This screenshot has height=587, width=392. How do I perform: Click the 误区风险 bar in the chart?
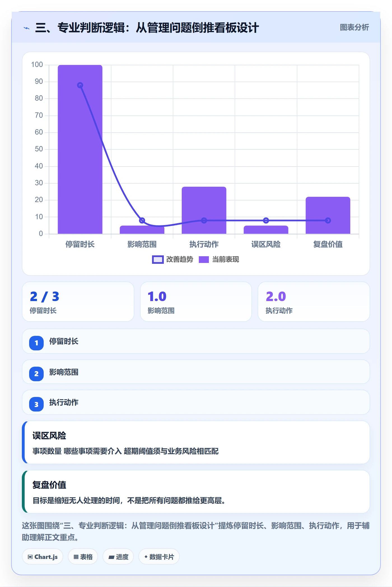coord(266,230)
